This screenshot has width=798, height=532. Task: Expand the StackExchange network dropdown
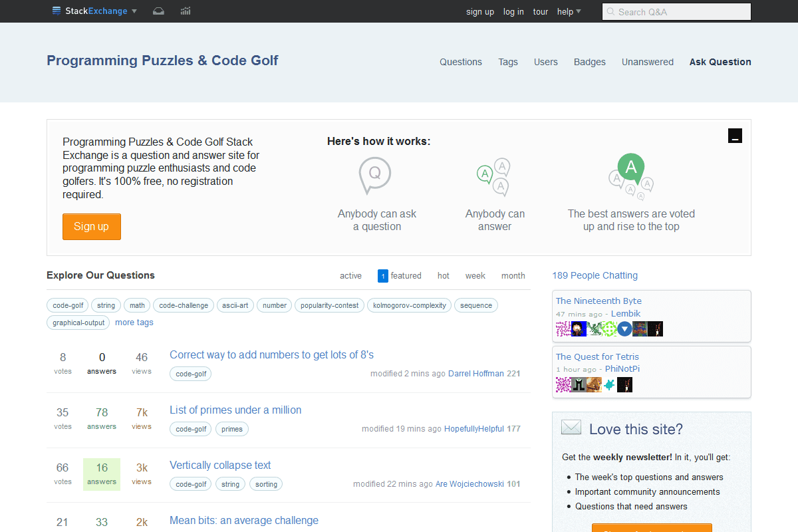[x=134, y=11]
